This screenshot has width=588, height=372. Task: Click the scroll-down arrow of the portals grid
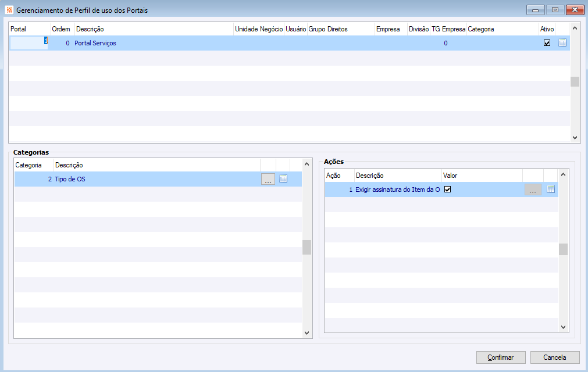[x=575, y=138]
